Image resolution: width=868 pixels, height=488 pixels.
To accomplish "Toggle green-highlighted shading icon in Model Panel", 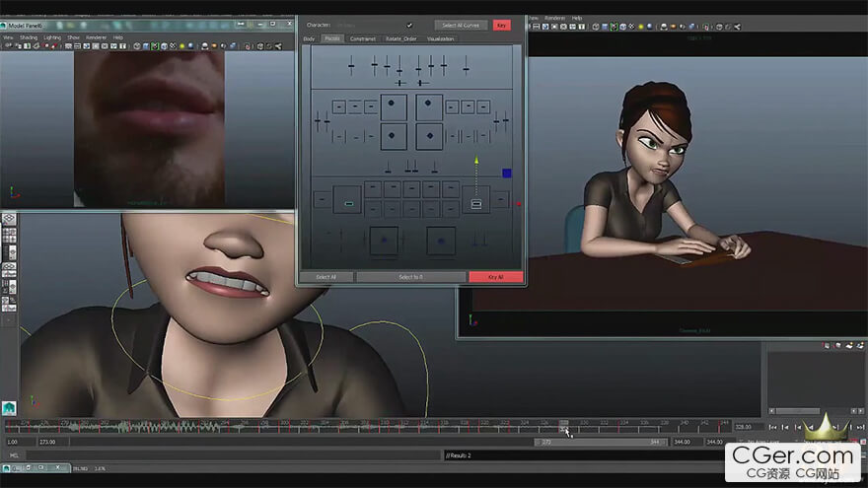I will (x=155, y=46).
